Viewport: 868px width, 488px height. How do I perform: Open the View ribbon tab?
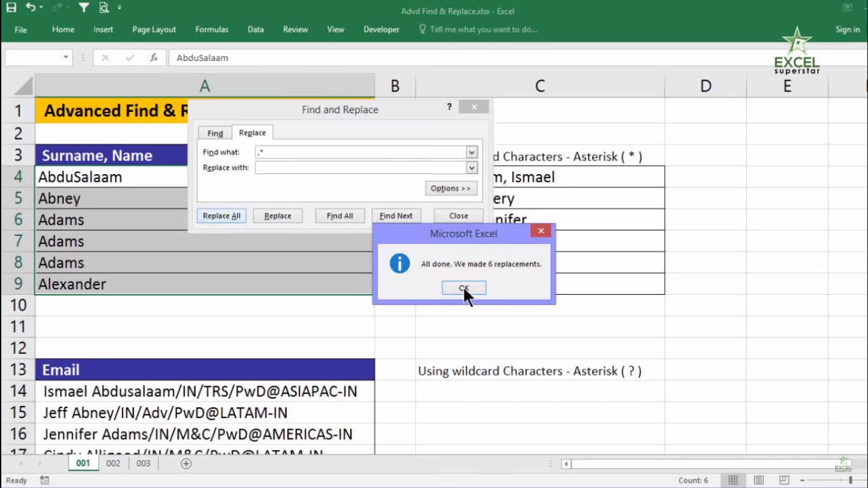coord(336,29)
